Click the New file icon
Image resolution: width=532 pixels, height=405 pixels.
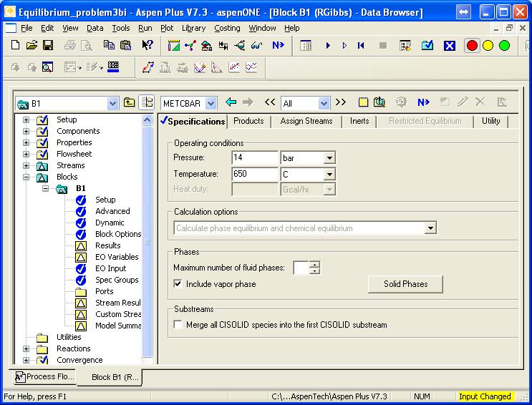(x=15, y=45)
